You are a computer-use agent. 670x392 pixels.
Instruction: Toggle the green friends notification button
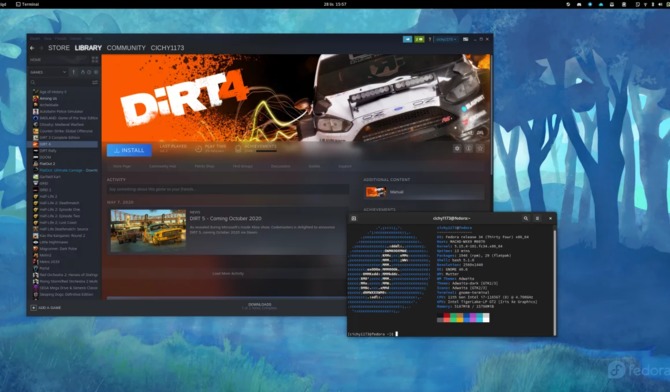pyautogui.click(x=419, y=39)
